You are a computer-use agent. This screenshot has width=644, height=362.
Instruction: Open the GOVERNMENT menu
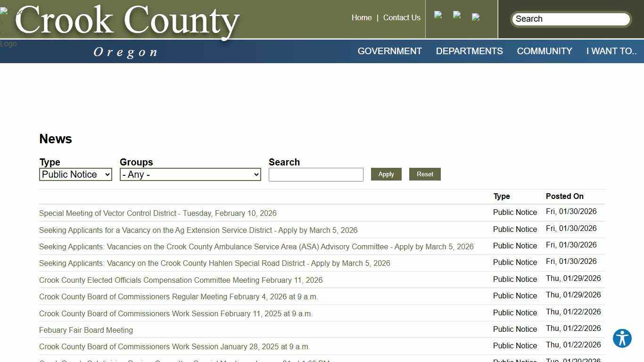pos(389,51)
